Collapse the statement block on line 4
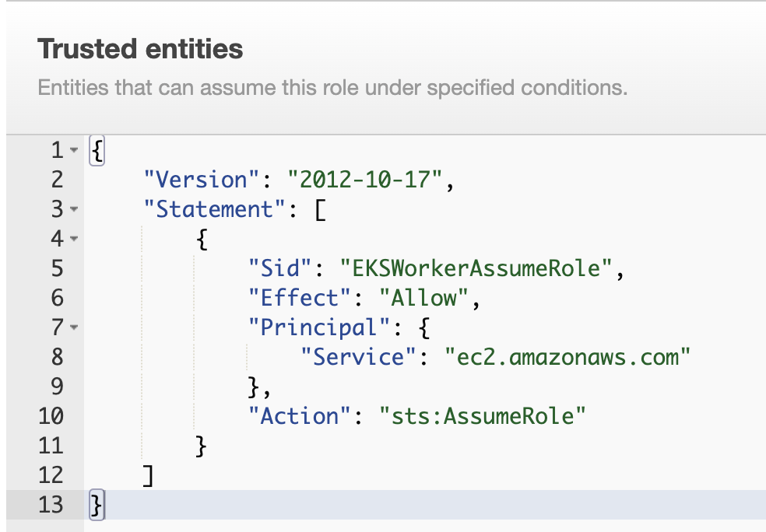 74,239
